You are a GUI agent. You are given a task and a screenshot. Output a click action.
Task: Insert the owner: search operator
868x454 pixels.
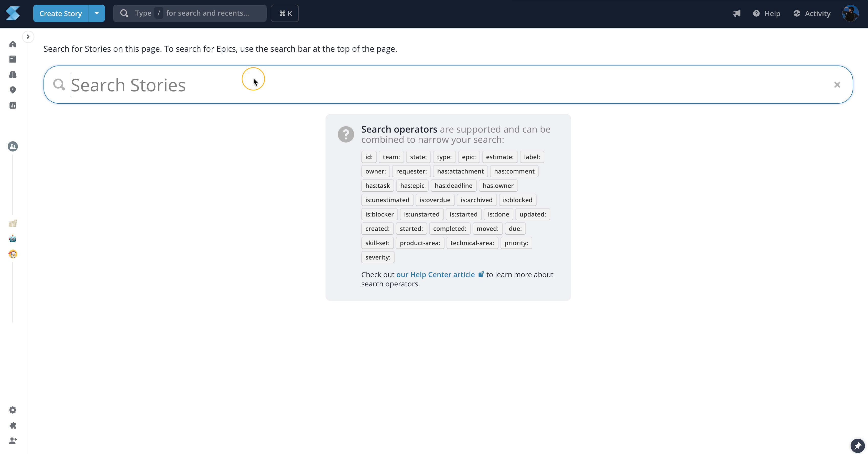[375, 171]
